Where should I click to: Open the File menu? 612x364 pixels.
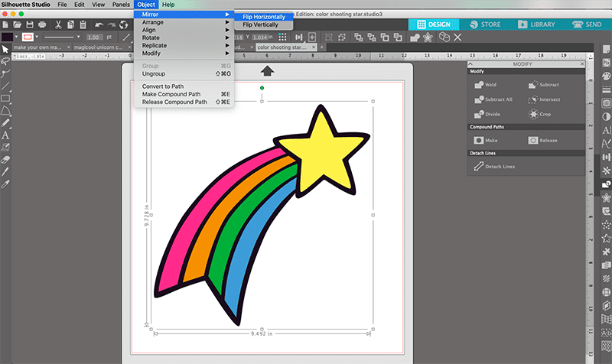[62, 5]
